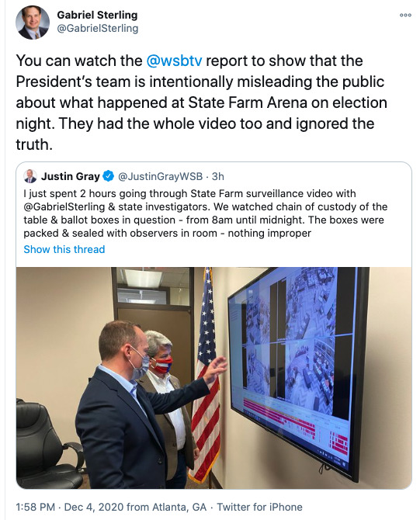Click the Gabriel Sterling display name
This screenshot has height=520, width=420.
click(x=97, y=15)
